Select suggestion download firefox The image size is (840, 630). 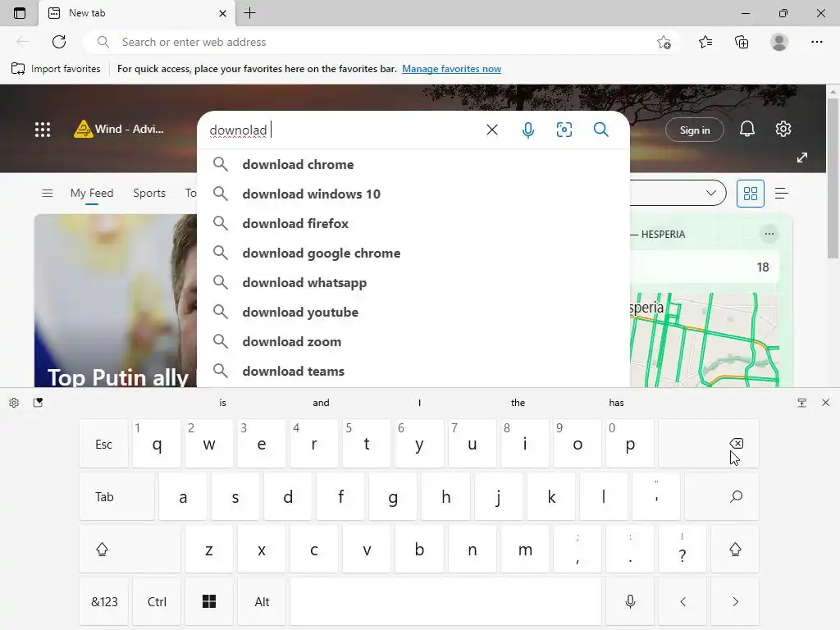point(413,223)
